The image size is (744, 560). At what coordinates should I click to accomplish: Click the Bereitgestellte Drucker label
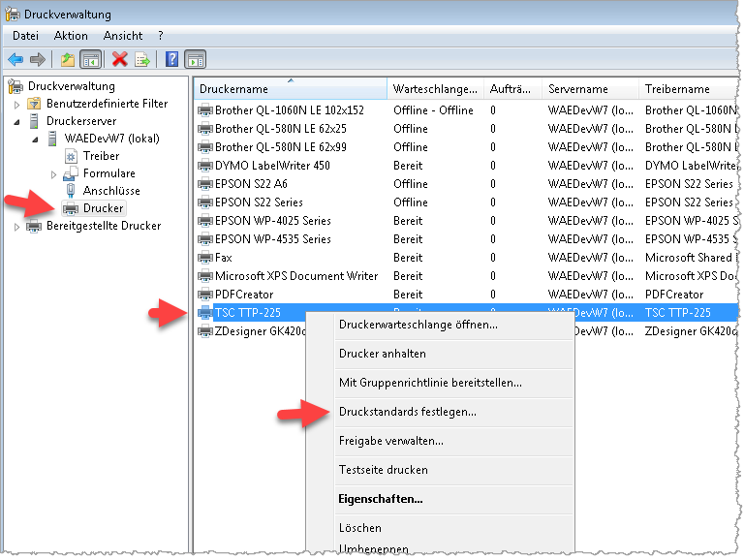point(104,226)
